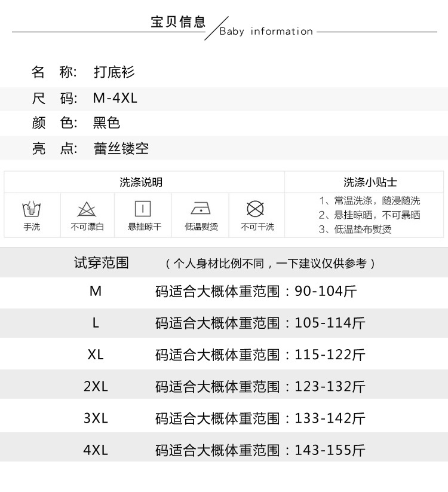Click the weight range 105-114斤
This screenshot has width=448, height=492.
coord(330,323)
